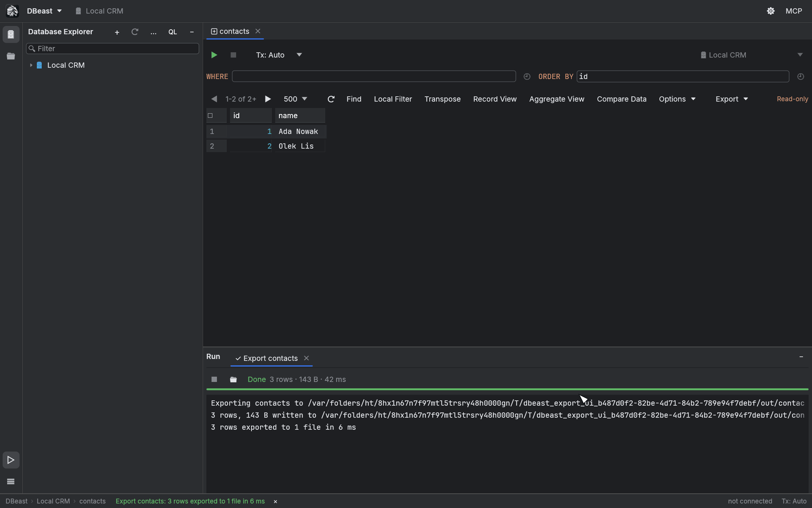Open the Tx: Auto transaction dropdown
812x508 pixels.
279,55
